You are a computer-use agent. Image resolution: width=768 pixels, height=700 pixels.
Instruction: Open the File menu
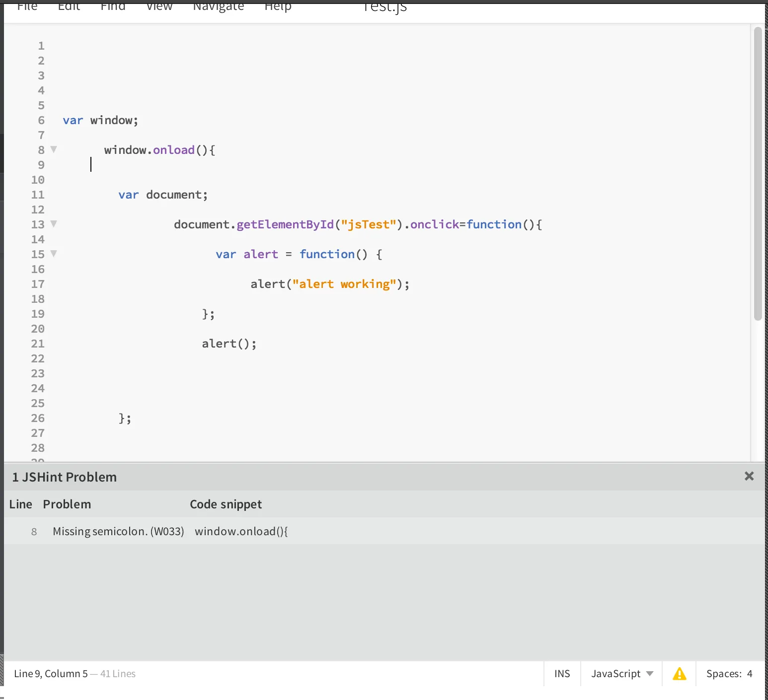click(x=27, y=6)
